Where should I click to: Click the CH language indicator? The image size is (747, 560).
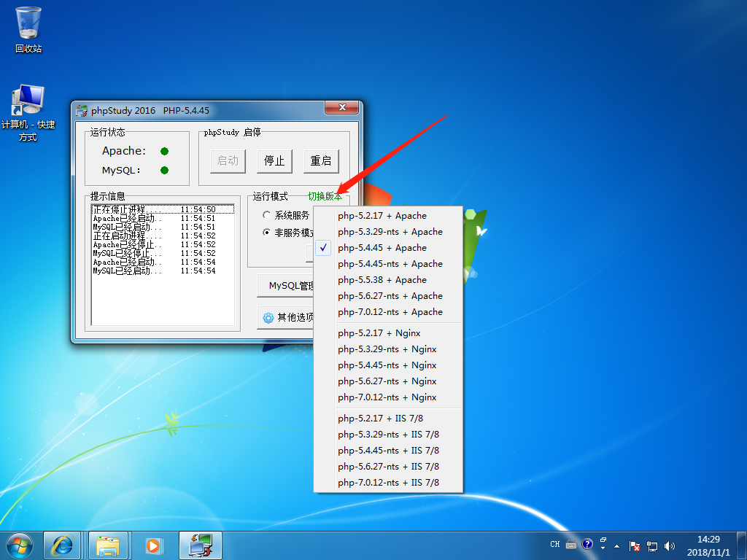(555, 544)
